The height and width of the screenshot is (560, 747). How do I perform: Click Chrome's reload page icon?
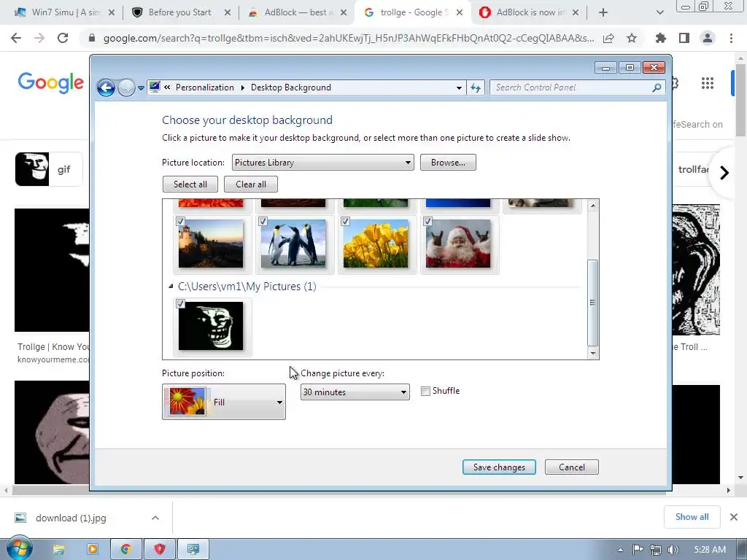coord(63,38)
